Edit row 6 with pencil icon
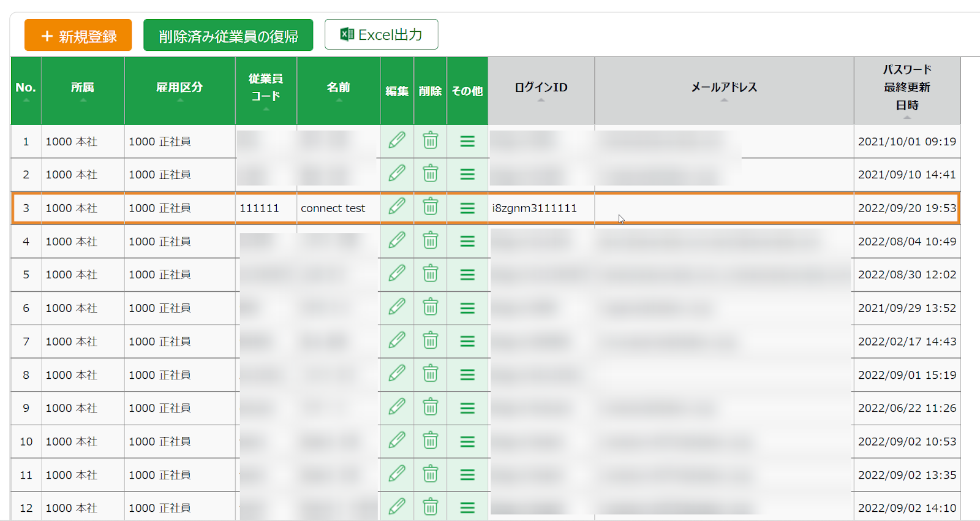The image size is (980, 521). click(x=397, y=307)
